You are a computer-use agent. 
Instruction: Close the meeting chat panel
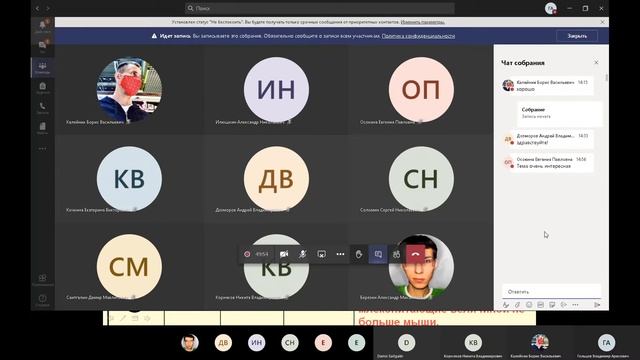coord(596,62)
